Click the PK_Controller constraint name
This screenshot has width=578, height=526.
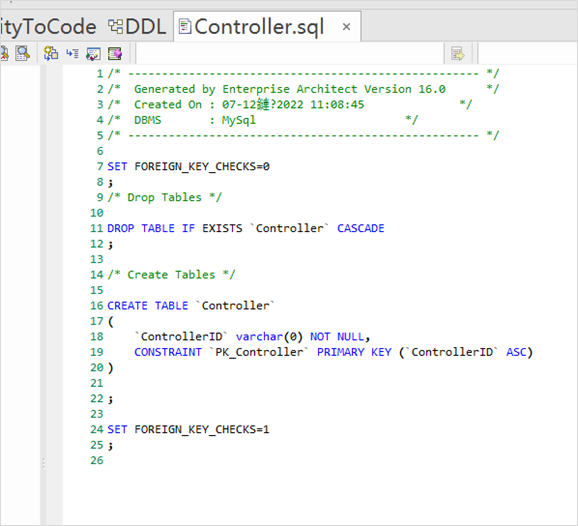[x=259, y=352]
